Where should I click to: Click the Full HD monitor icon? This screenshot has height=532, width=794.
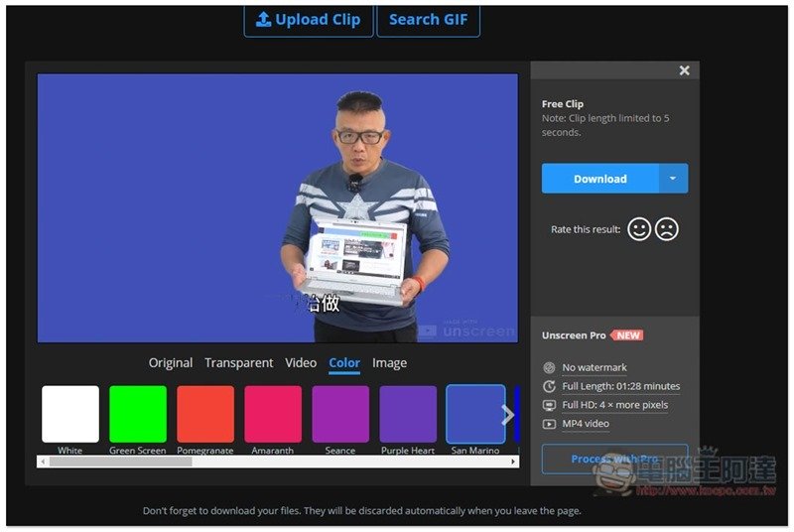pyautogui.click(x=550, y=405)
